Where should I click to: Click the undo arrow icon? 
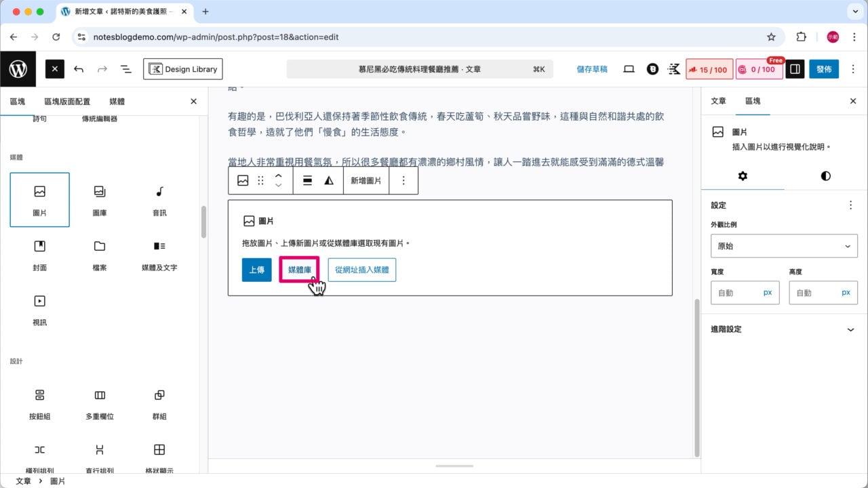point(78,68)
